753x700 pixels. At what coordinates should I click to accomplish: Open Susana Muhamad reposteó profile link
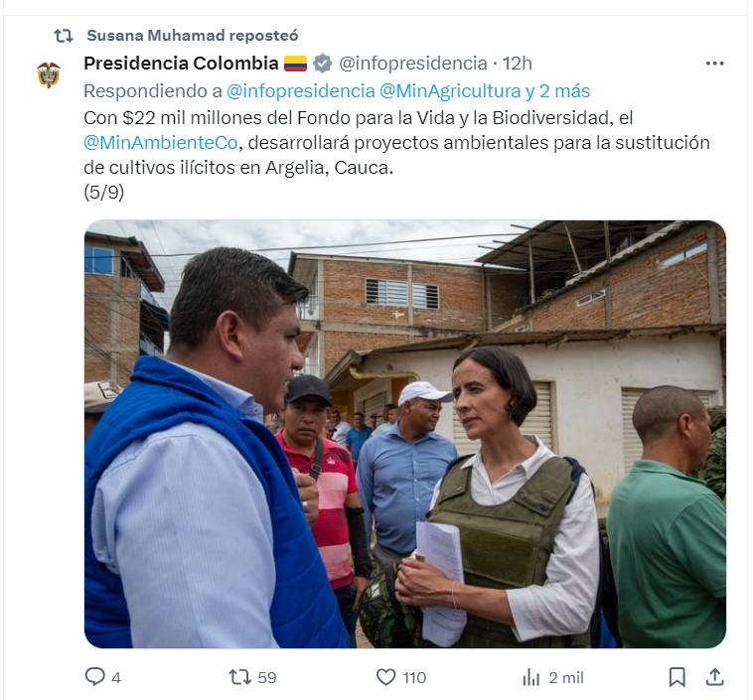(193, 35)
